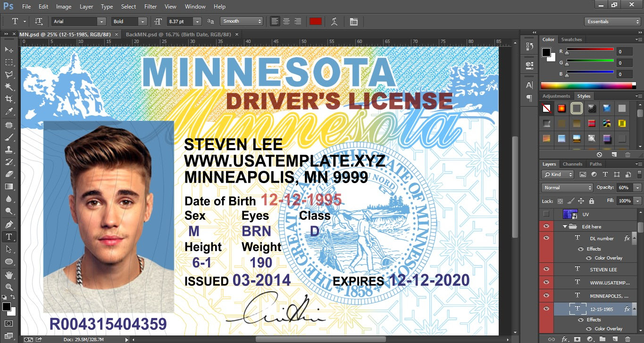This screenshot has height=343, width=644.
Task: Hide the Edit here group
Action: [x=546, y=226]
